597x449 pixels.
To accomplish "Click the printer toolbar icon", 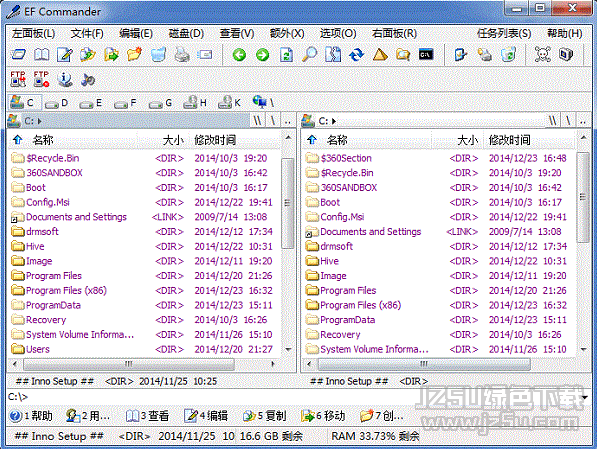I will pos(182,55).
